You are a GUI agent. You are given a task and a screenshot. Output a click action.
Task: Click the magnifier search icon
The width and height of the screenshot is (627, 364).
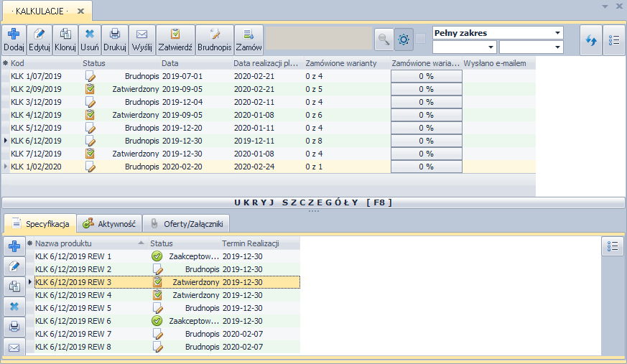(x=384, y=39)
